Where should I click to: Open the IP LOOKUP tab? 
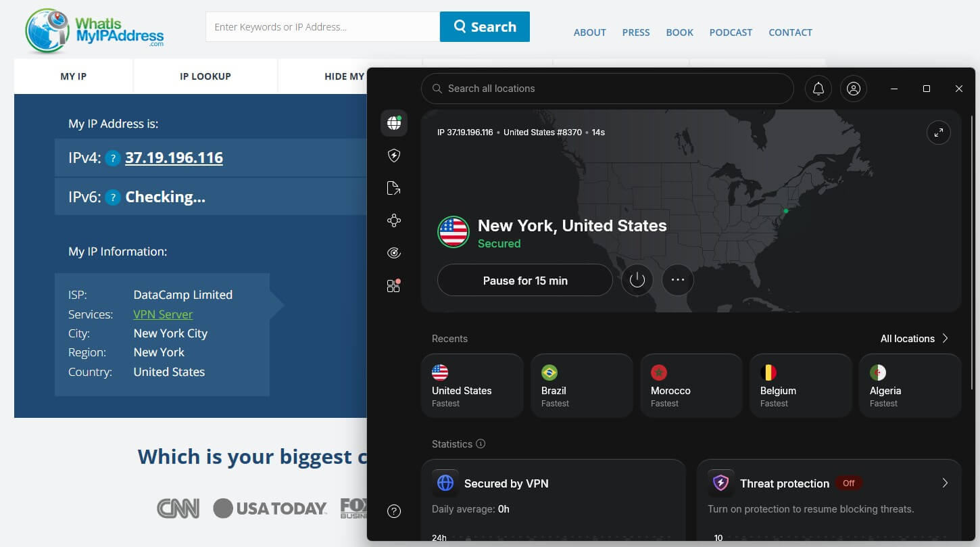point(205,76)
